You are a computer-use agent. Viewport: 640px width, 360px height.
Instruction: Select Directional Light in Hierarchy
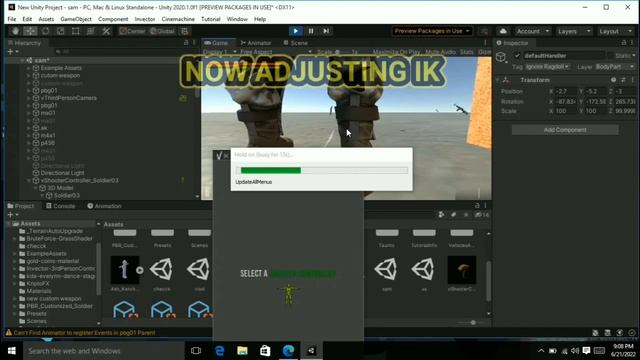coord(62,173)
